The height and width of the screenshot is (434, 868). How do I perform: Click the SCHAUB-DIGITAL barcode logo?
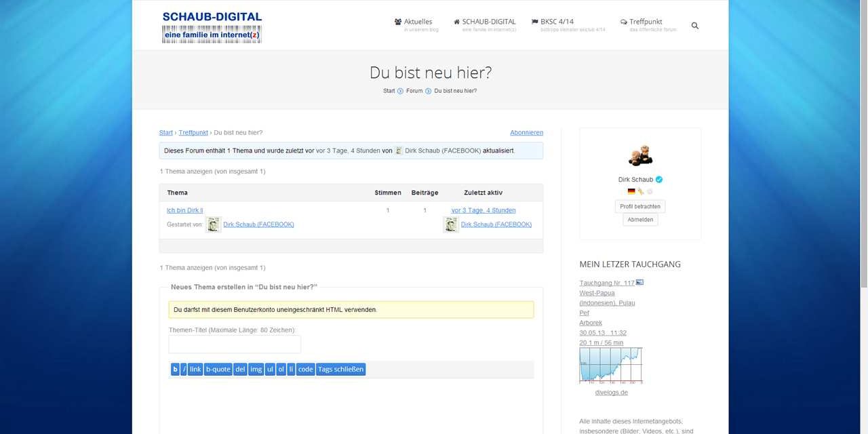(x=212, y=27)
